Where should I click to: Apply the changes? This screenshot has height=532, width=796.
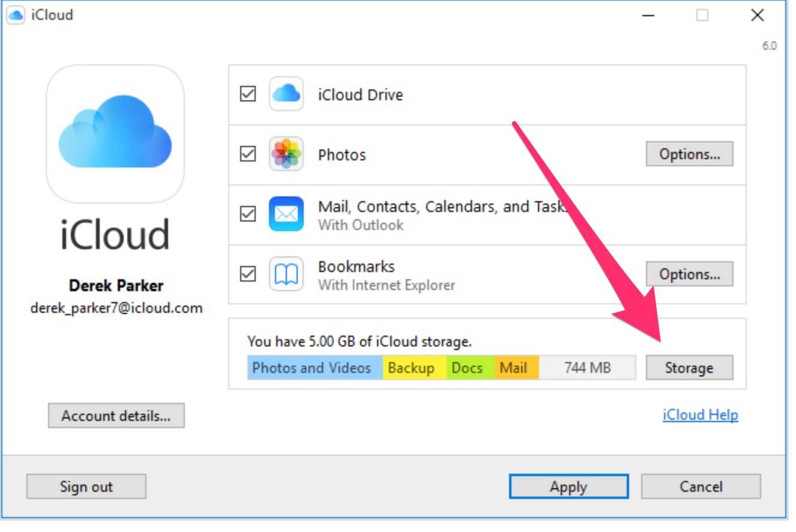(568, 486)
